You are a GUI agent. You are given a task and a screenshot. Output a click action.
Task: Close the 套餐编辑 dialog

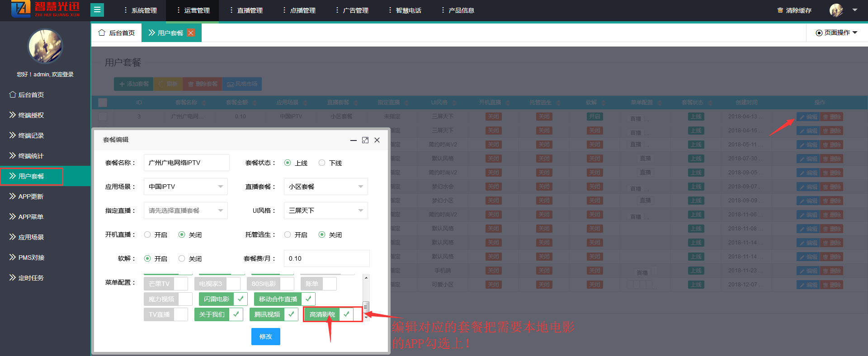[x=377, y=140]
